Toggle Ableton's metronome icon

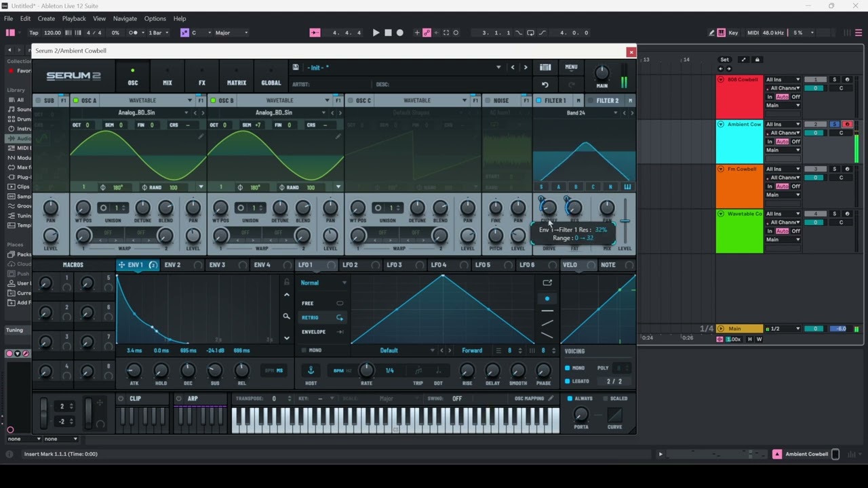coord(134,33)
